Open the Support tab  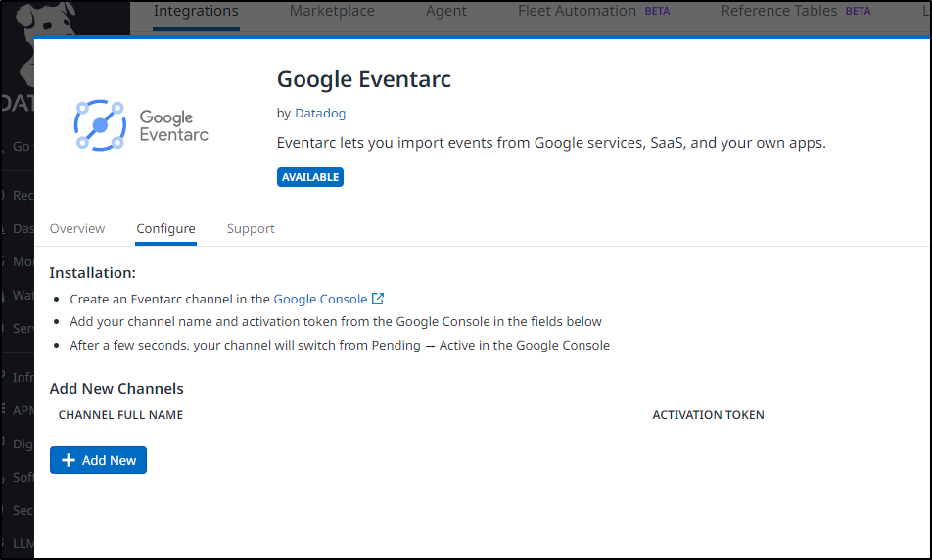tap(251, 229)
